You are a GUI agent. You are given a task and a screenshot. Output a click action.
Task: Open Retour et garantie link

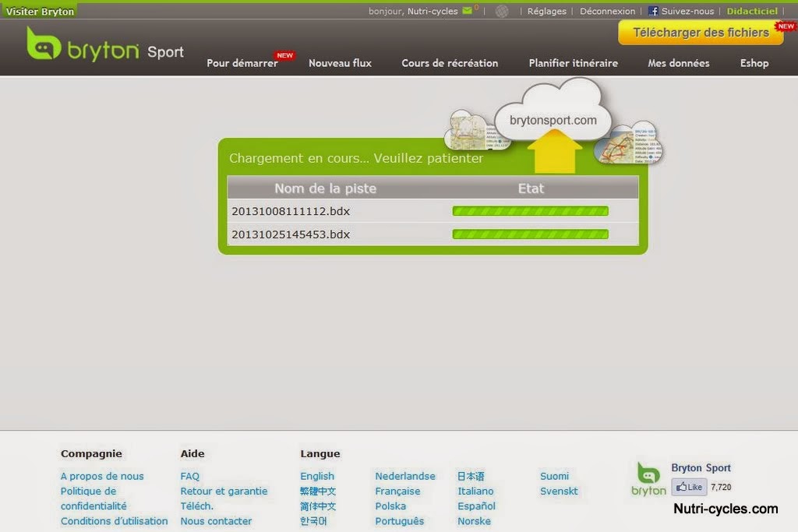point(224,491)
